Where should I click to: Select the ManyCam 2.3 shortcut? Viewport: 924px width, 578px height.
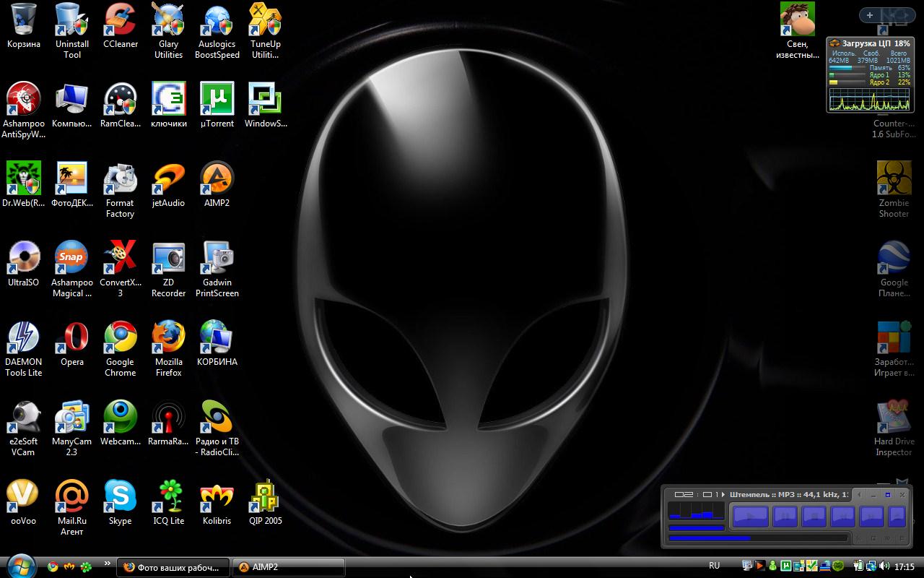click(72, 428)
